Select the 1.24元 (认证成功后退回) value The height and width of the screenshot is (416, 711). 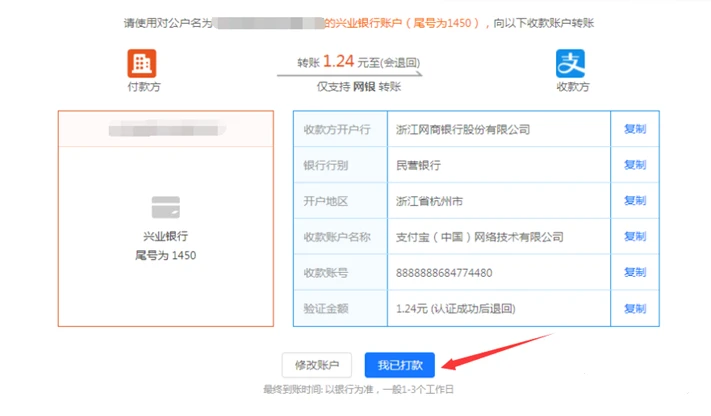[x=456, y=309]
